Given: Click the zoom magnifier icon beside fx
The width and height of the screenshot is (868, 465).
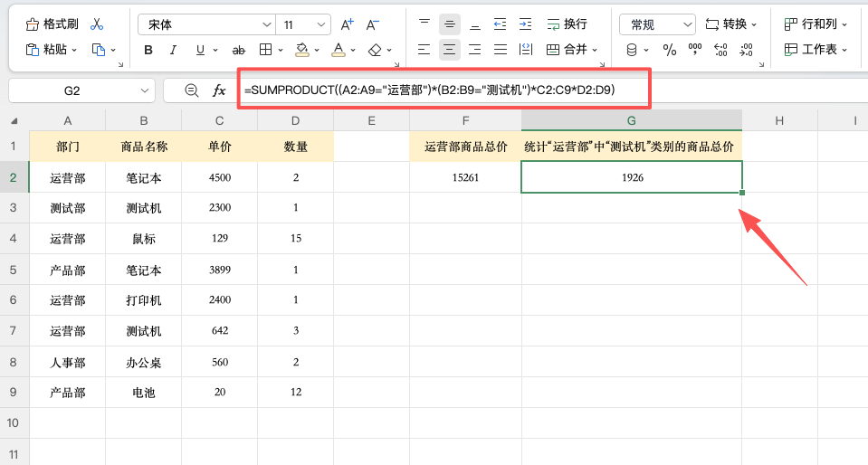Looking at the screenshot, I should click(x=192, y=90).
